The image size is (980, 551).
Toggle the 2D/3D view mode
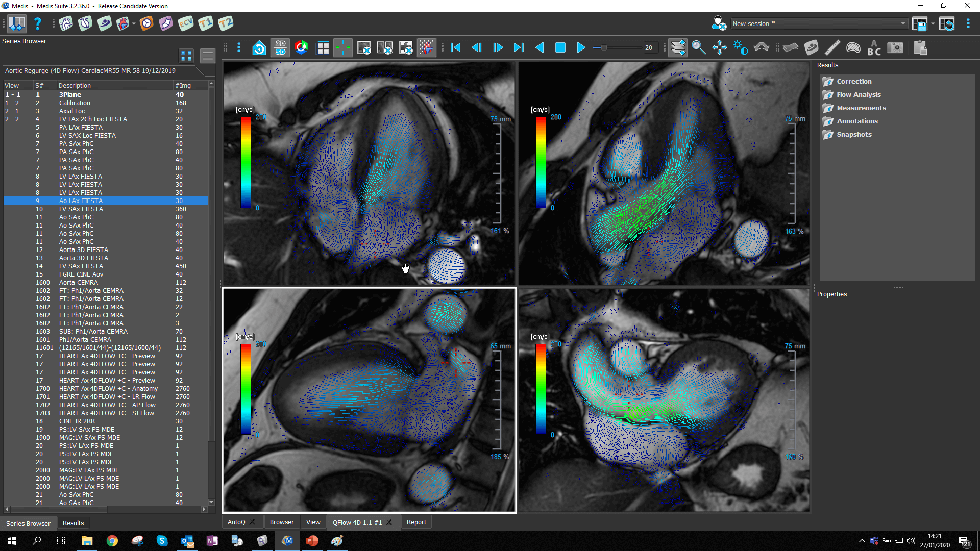(280, 48)
